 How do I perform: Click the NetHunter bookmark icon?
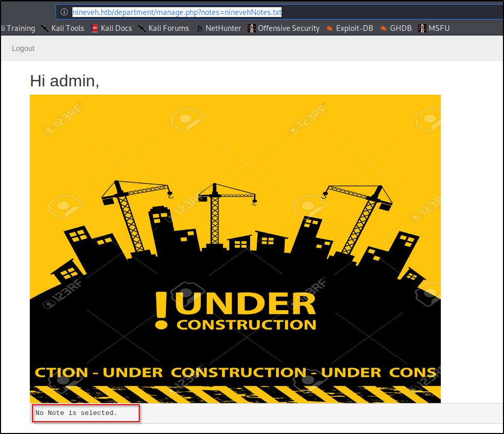coord(199,29)
